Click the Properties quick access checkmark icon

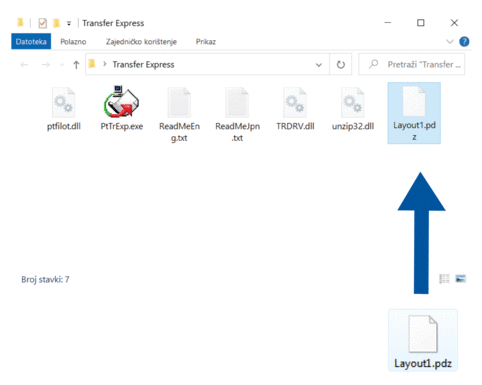coord(42,23)
